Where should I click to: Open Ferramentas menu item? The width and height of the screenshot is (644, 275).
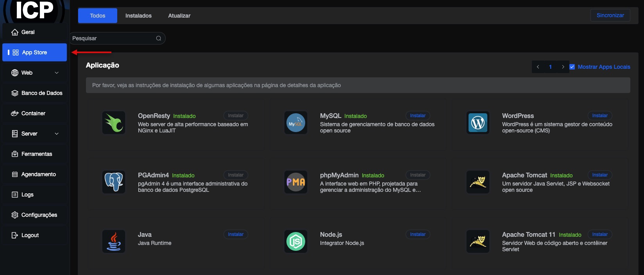[x=34, y=154]
